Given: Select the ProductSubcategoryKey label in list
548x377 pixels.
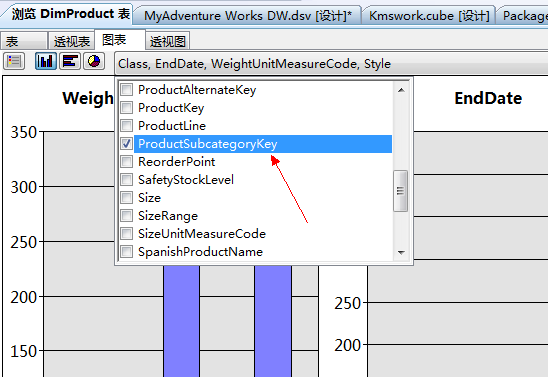Looking at the screenshot, I should 208,144.
